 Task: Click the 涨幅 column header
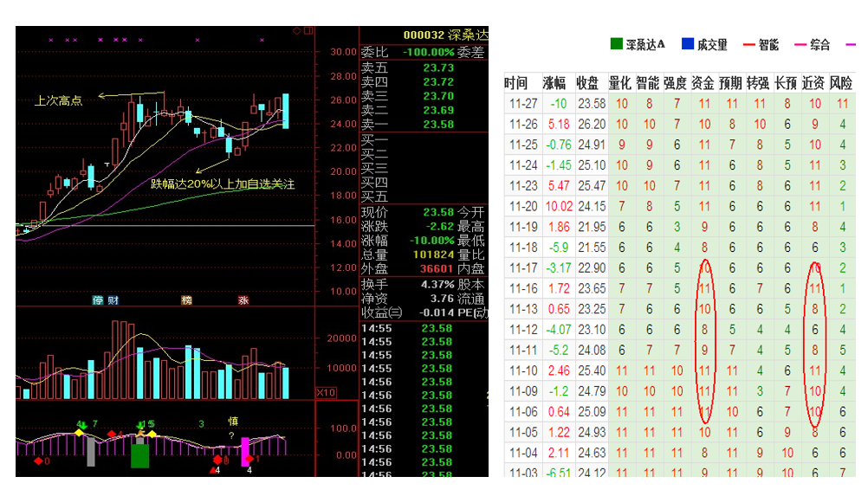554,83
